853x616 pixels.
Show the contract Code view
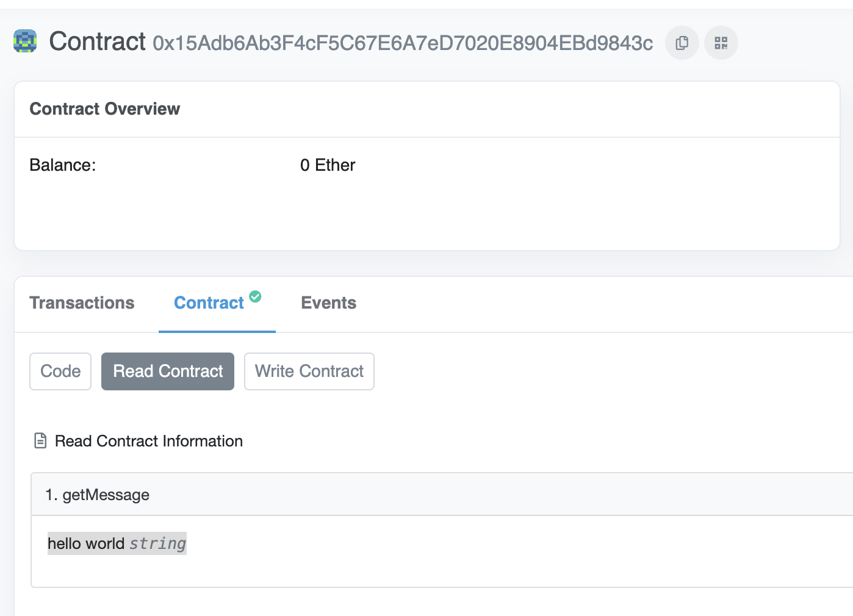click(x=60, y=371)
